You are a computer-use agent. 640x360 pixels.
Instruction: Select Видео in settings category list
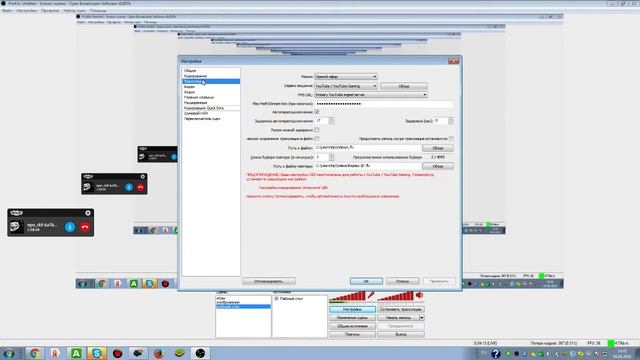[x=211, y=87]
